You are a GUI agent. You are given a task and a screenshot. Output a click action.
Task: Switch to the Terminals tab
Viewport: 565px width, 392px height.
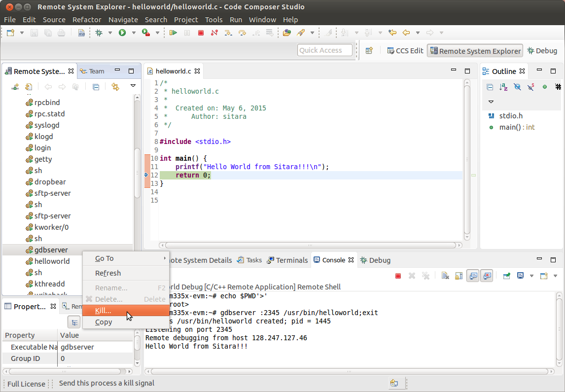[292, 260]
